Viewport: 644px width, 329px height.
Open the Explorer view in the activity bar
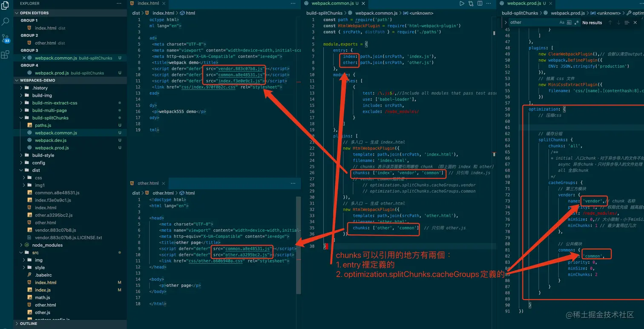coord(6,6)
